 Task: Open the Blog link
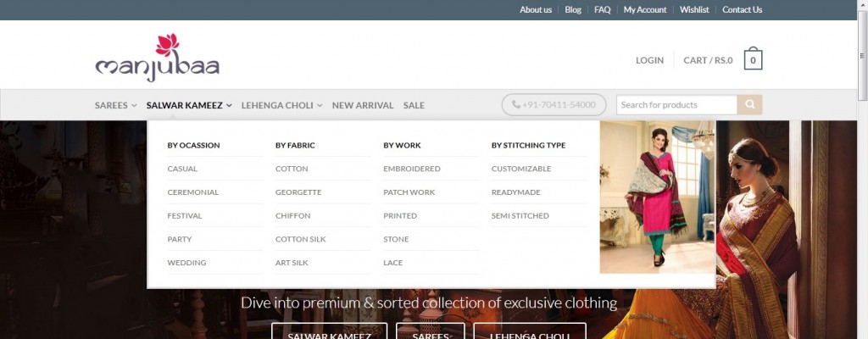[x=573, y=9]
